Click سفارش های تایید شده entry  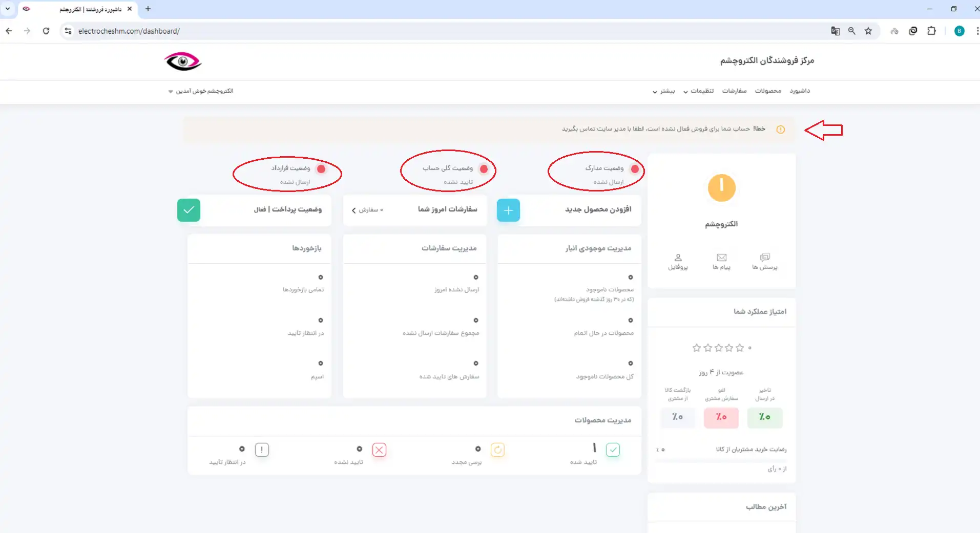(x=449, y=377)
